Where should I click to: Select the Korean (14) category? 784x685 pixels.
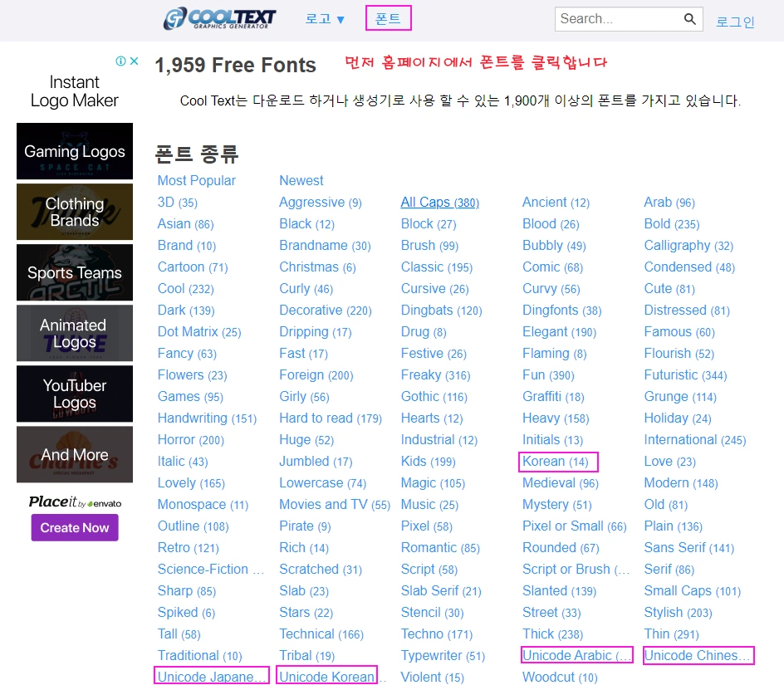click(556, 462)
